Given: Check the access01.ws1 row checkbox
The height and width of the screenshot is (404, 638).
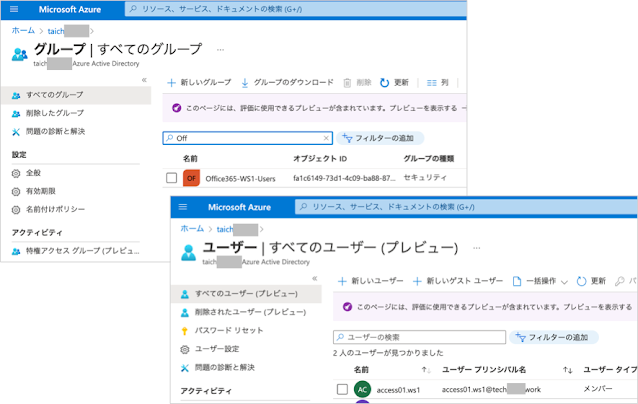Looking at the screenshot, I should [x=343, y=389].
